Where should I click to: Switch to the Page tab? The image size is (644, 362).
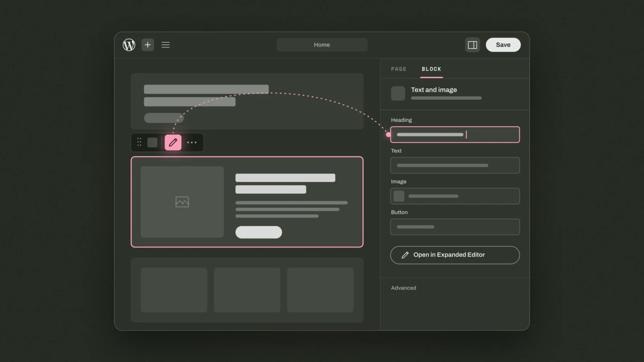coord(399,69)
